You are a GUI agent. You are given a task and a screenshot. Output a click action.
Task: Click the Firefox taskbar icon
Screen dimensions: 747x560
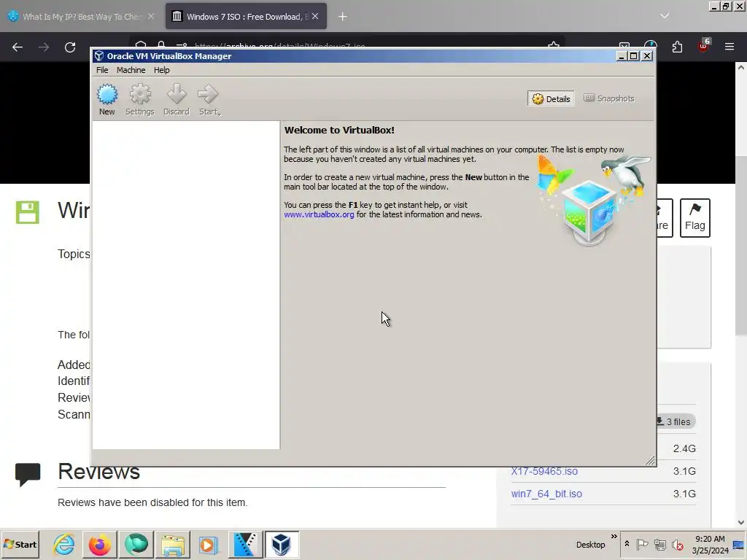tap(99, 544)
